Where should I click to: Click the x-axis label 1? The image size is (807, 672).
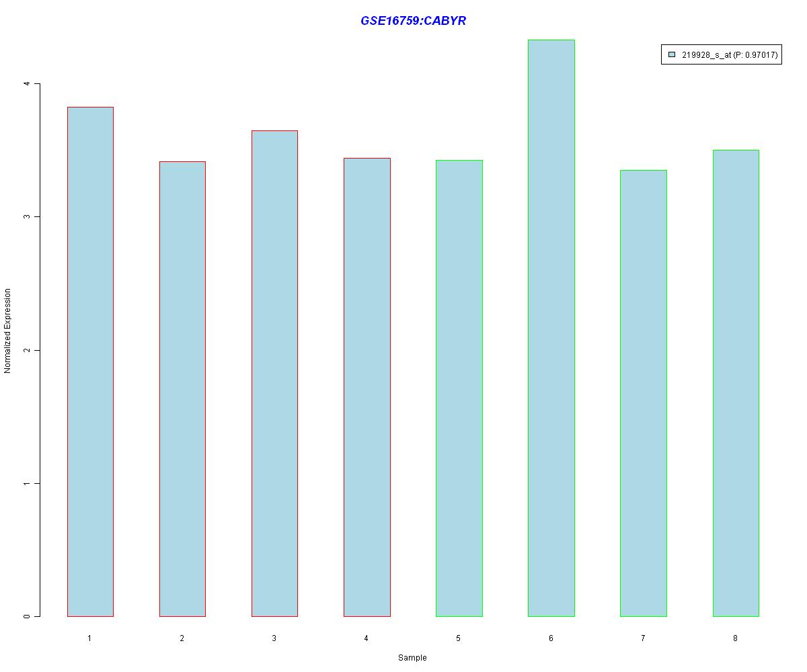coord(89,638)
